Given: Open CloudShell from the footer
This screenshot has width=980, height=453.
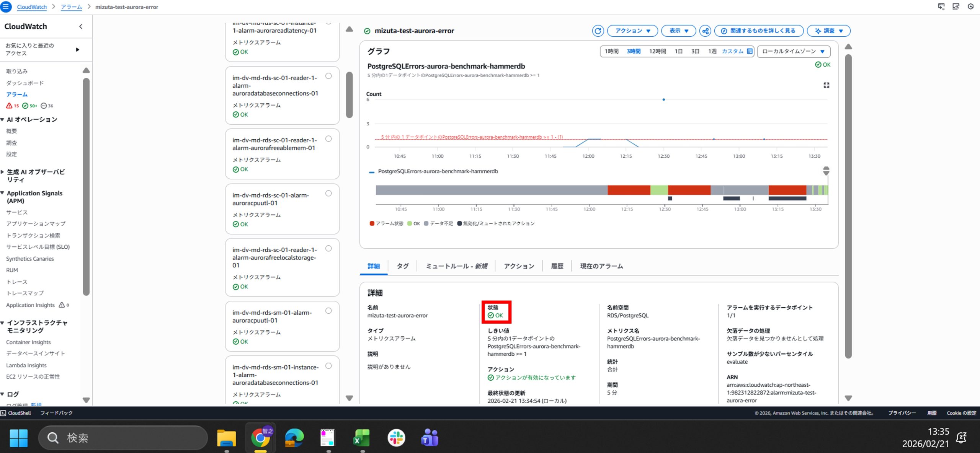Looking at the screenshot, I should [16, 413].
